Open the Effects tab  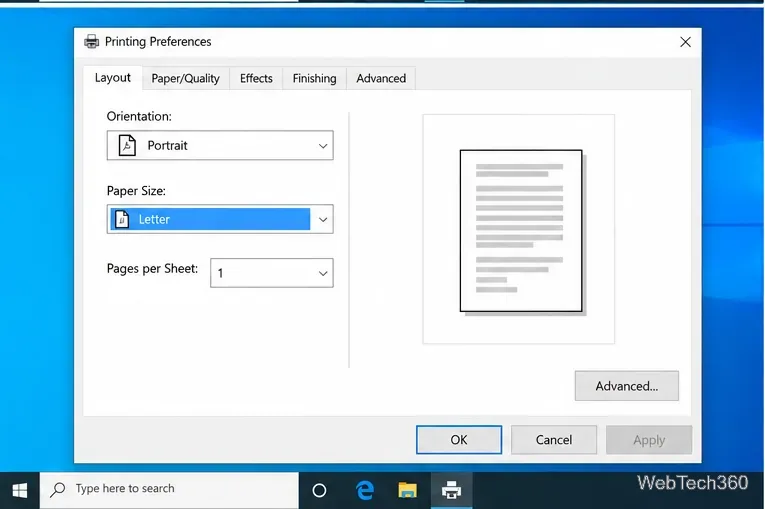pyautogui.click(x=256, y=79)
